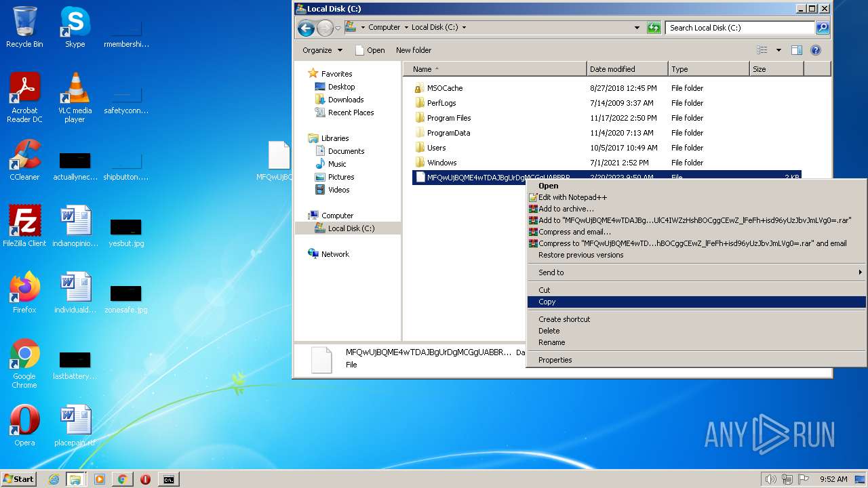
Task: Select Desktop under Favorites
Action: (x=335, y=87)
